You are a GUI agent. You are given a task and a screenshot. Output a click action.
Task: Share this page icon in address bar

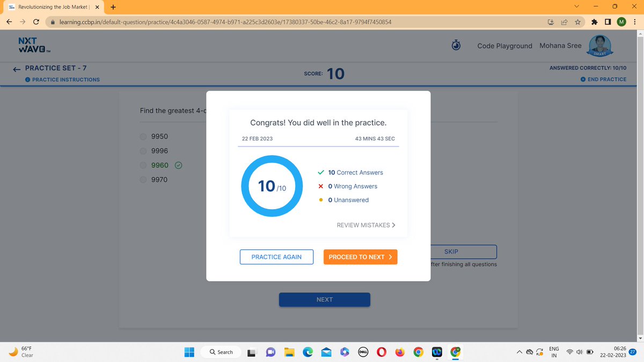click(564, 23)
